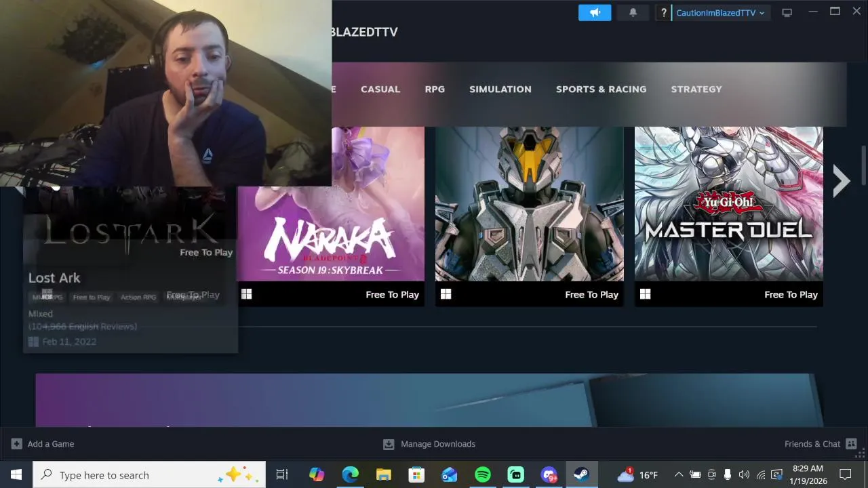868x488 pixels.
Task: Open the Windows notification center
Action: click(846, 474)
